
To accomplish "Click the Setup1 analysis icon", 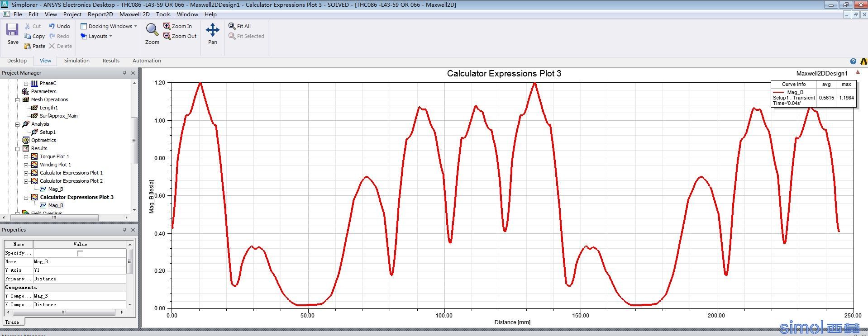I will pos(34,132).
